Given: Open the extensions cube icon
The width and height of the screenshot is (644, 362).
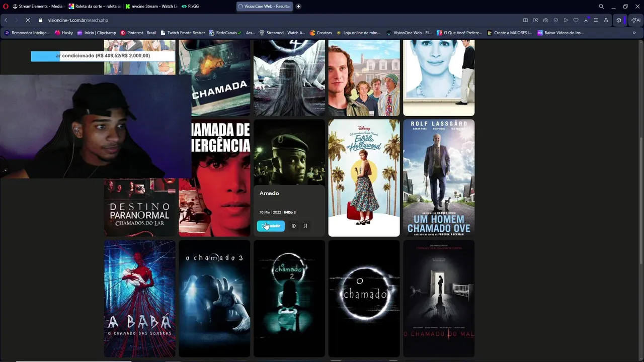Looking at the screenshot, I should pyautogui.click(x=619, y=20).
